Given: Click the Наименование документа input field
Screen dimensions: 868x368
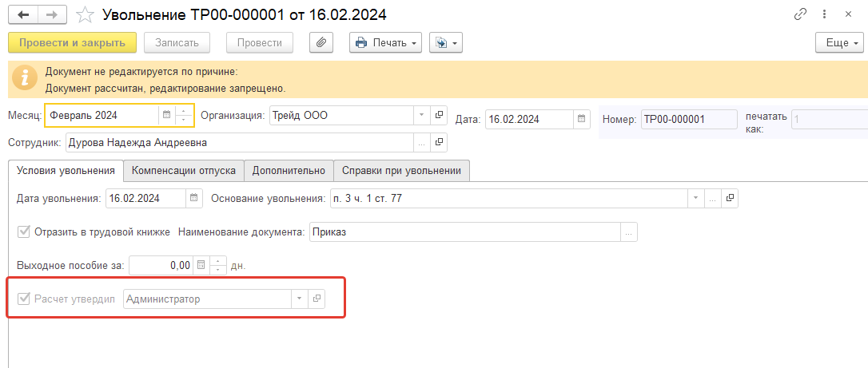Looking at the screenshot, I should click(x=465, y=232).
